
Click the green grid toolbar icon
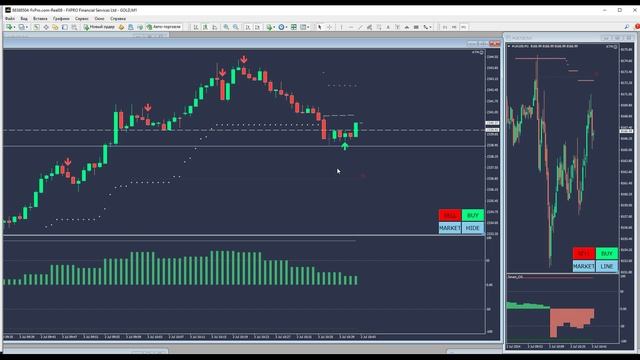coord(294,27)
